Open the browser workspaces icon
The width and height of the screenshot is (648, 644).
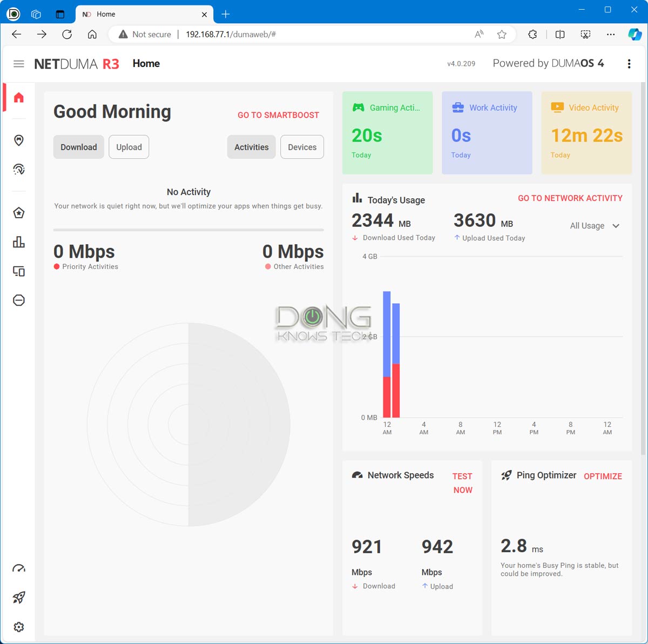(36, 15)
